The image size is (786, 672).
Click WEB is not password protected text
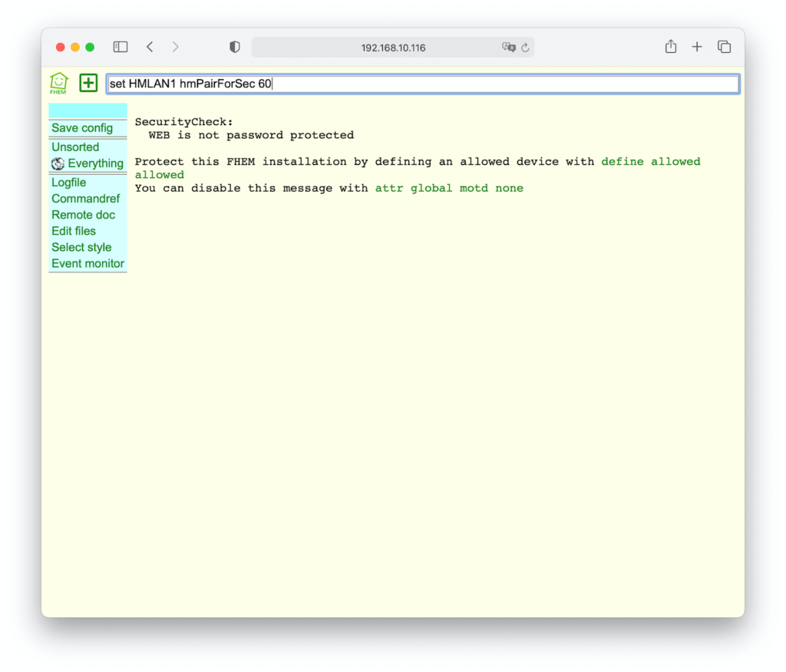pos(251,135)
